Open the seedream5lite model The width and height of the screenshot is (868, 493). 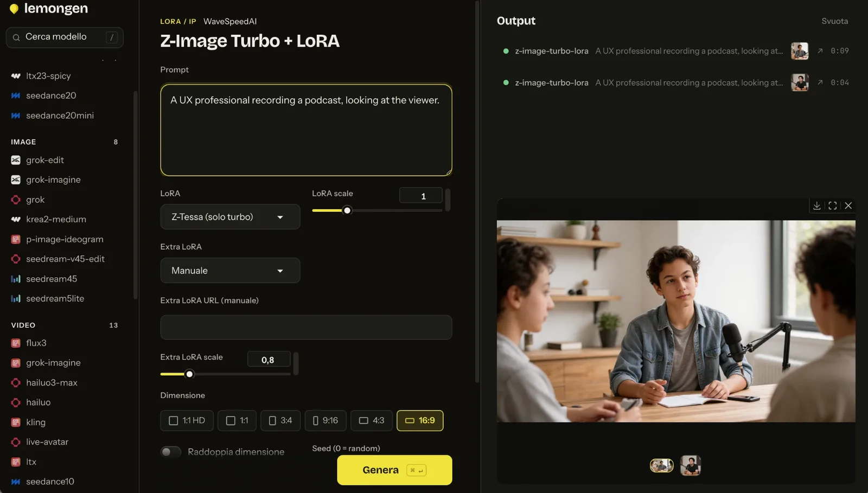55,298
